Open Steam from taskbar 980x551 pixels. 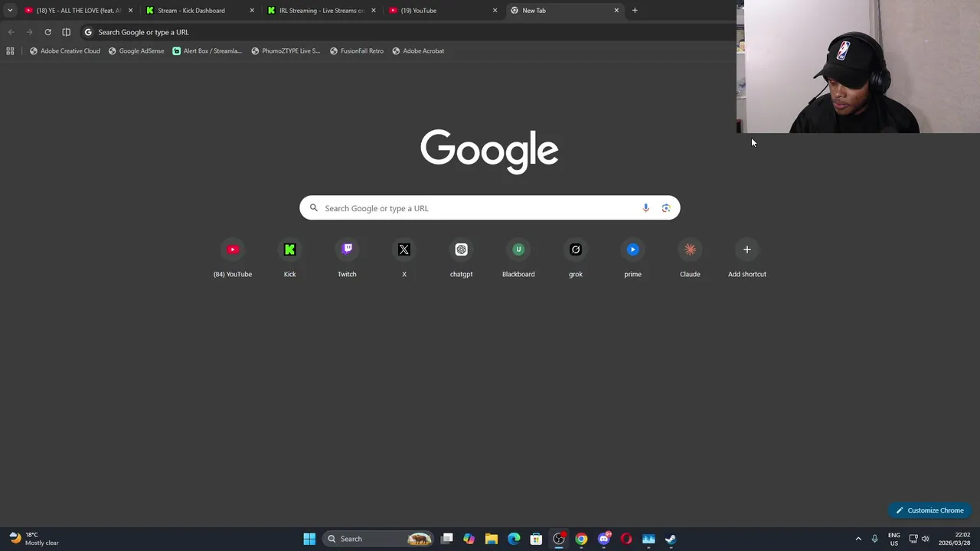(x=671, y=539)
